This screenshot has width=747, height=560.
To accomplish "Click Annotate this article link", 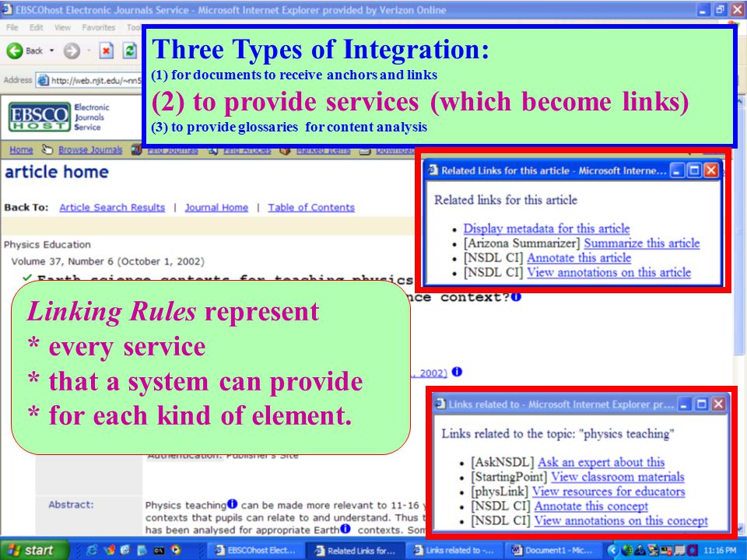I will pos(579,257).
